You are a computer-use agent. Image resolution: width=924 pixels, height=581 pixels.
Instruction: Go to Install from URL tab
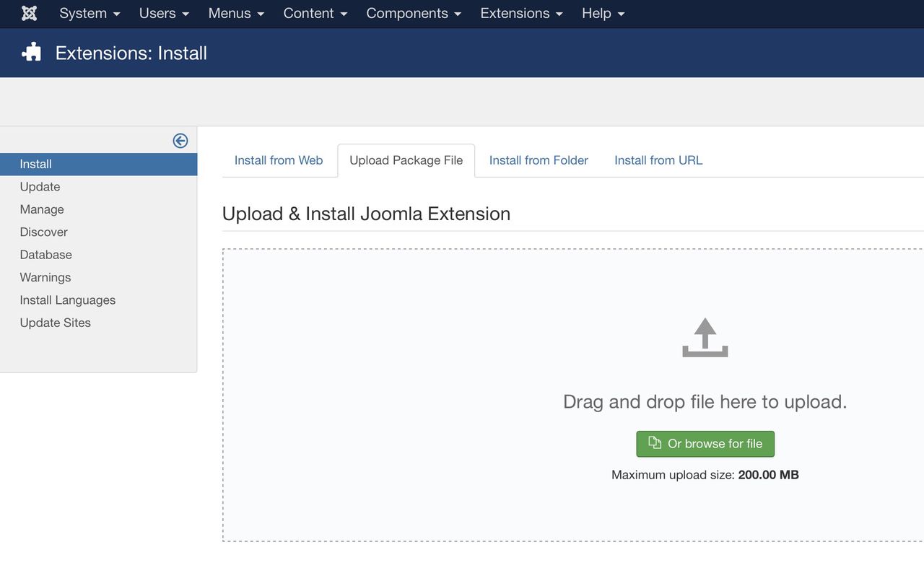tap(658, 160)
